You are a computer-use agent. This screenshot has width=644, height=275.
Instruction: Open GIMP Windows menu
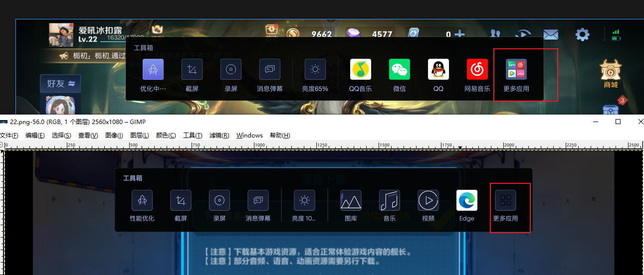click(249, 136)
